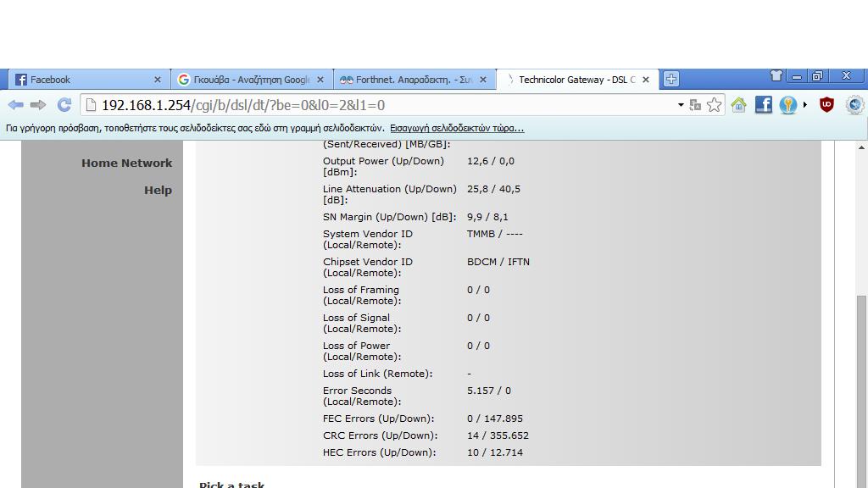
Task: Select the FEC Errors value 0 / 147.895
Action: (x=495, y=419)
